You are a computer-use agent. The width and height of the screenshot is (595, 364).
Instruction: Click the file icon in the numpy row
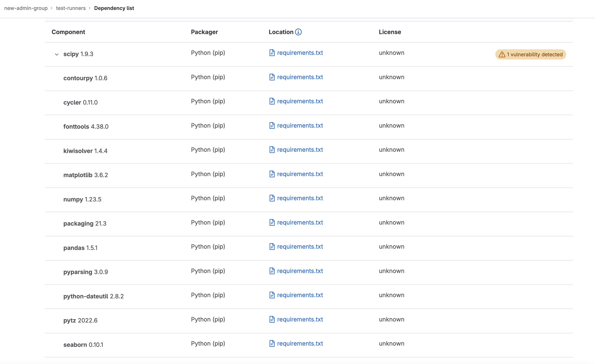click(272, 198)
